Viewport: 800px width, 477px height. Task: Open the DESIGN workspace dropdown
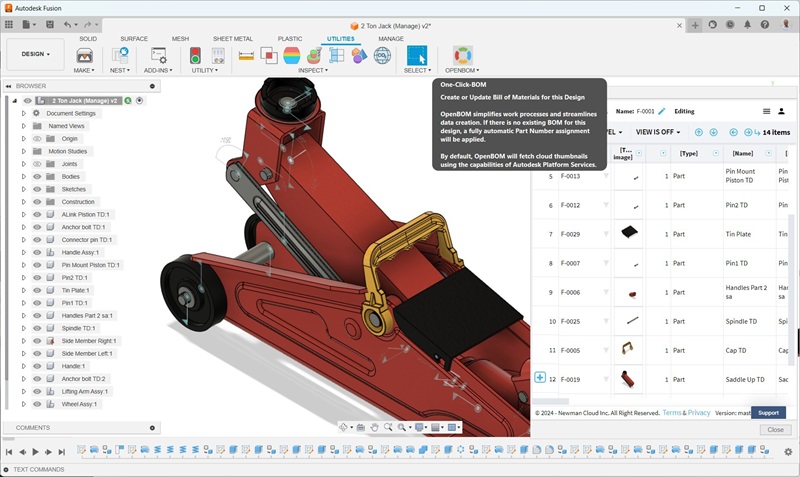35,54
